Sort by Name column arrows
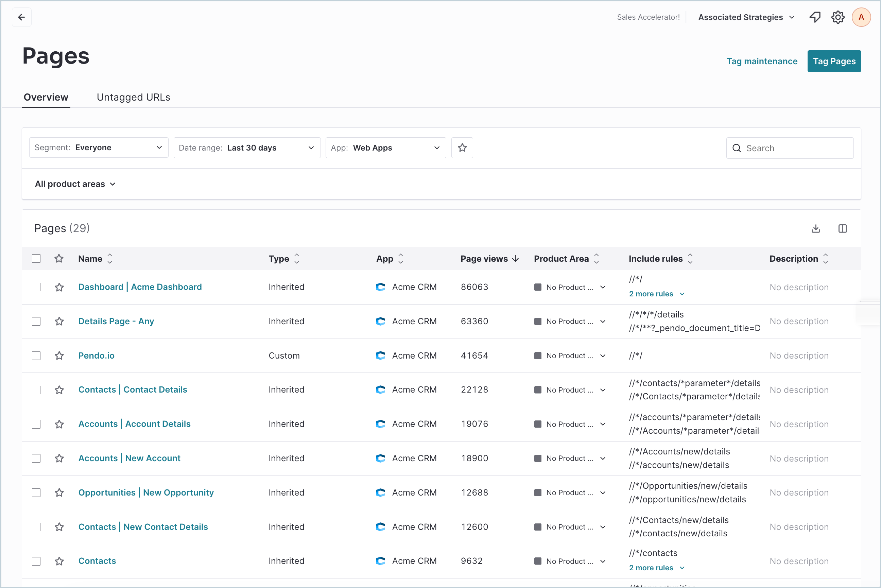The width and height of the screenshot is (881, 588). tap(110, 258)
